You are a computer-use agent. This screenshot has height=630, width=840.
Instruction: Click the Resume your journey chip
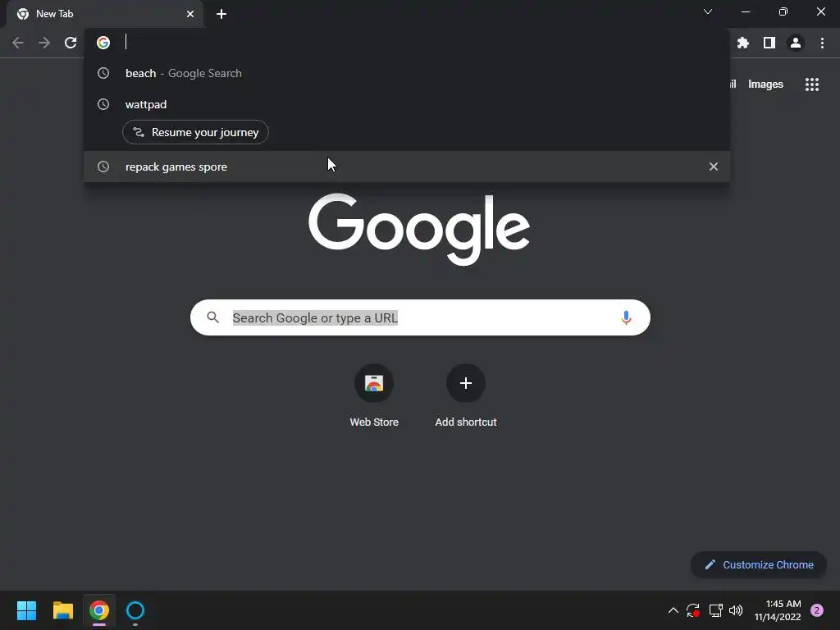click(195, 132)
